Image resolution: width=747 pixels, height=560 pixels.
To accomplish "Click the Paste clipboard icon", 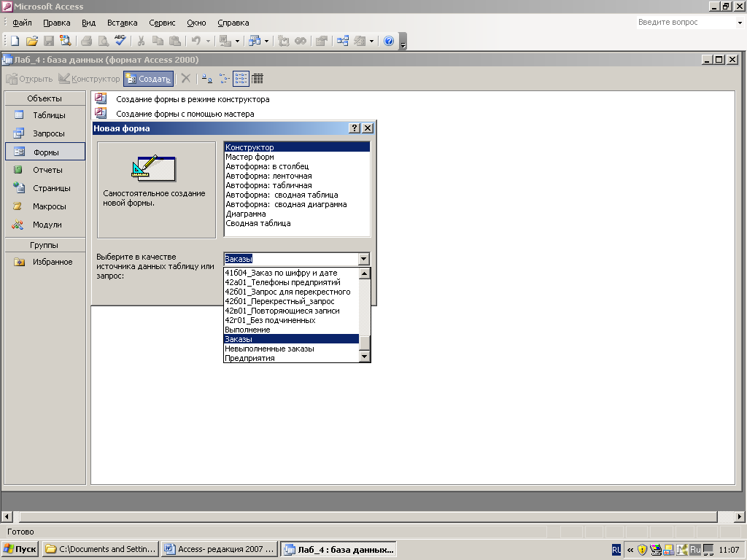I will tap(175, 41).
